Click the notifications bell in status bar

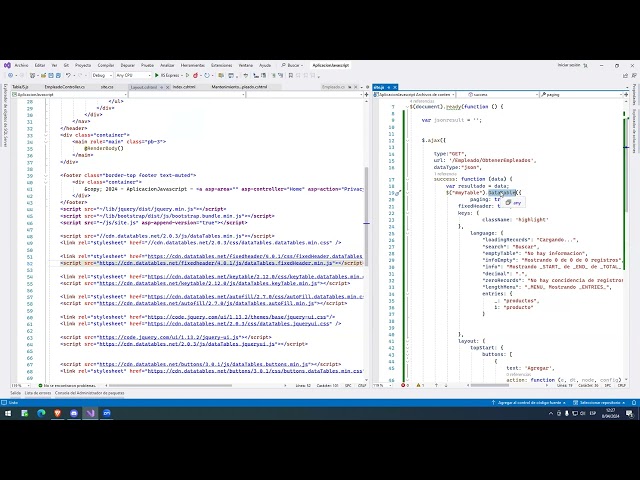[x=634, y=402]
